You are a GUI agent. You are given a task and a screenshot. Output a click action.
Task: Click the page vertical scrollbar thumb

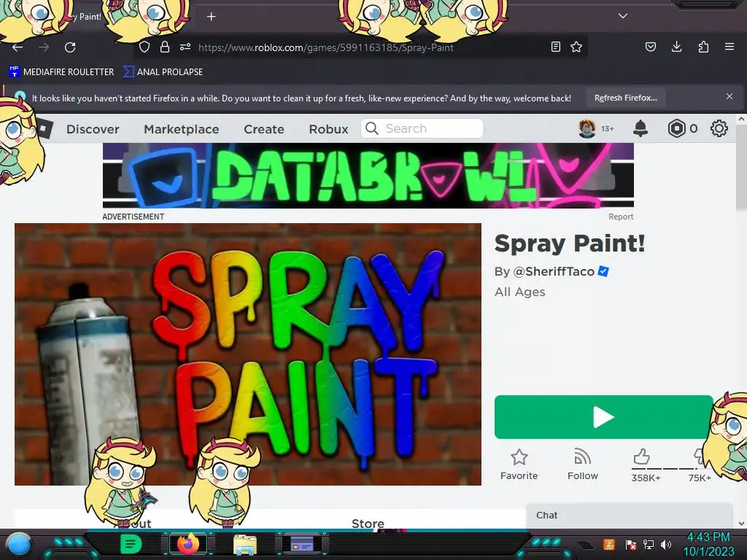point(741,167)
